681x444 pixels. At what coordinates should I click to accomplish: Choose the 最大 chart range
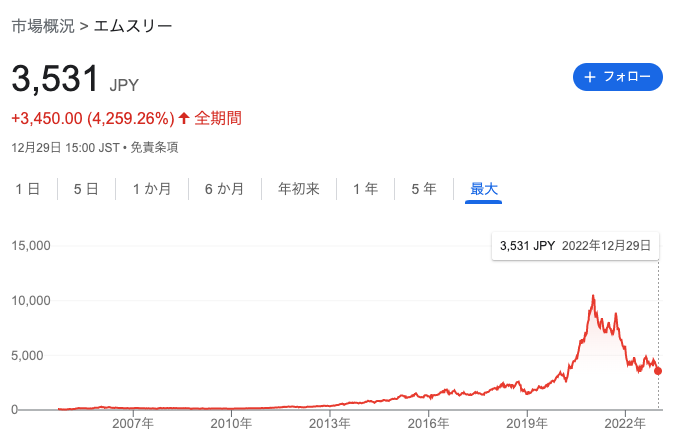(483, 189)
